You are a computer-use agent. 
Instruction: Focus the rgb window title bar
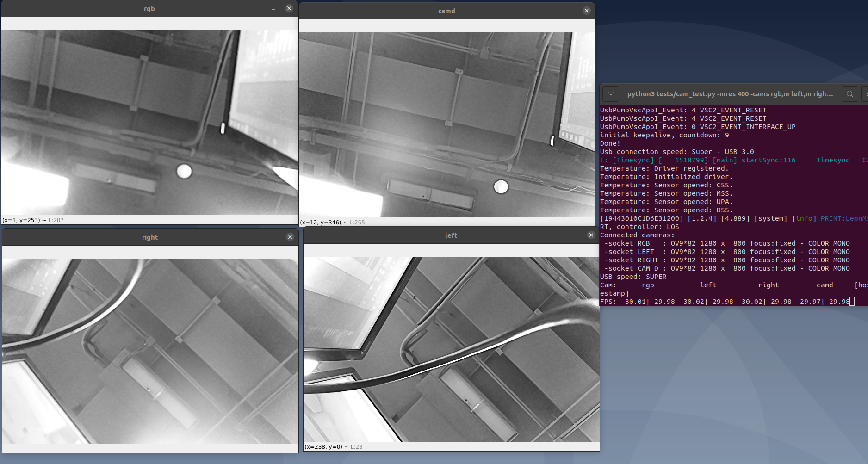(x=149, y=9)
